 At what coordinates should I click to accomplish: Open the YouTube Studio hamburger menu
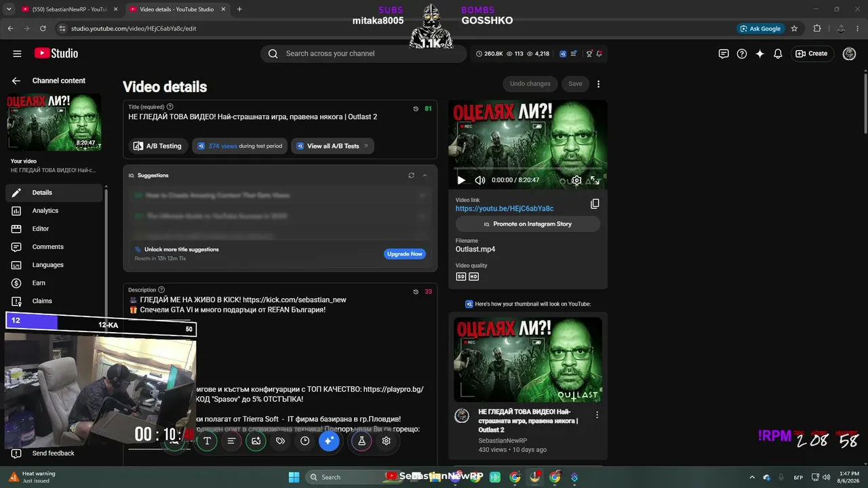pos(17,54)
